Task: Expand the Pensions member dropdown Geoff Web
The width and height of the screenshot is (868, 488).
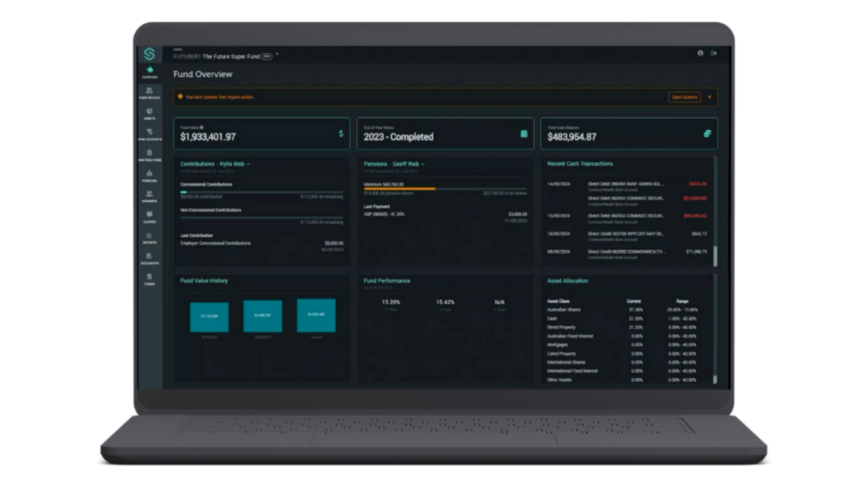Action: click(x=423, y=164)
